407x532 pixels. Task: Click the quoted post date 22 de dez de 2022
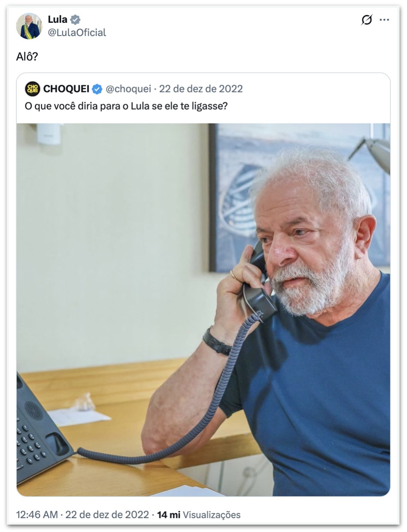point(201,89)
